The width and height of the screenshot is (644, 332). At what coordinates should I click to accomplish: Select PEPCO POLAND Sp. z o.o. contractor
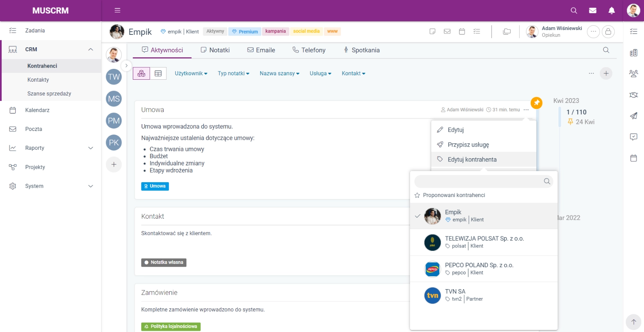click(x=484, y=269)
